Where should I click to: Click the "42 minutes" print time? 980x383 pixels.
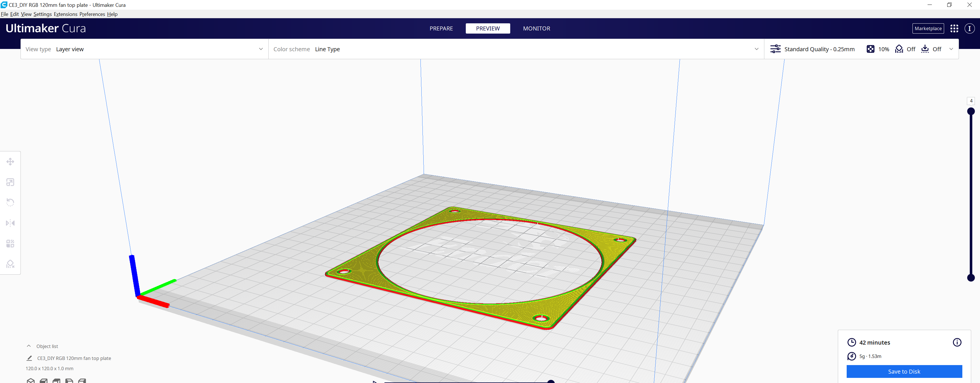tap(875, 342)
